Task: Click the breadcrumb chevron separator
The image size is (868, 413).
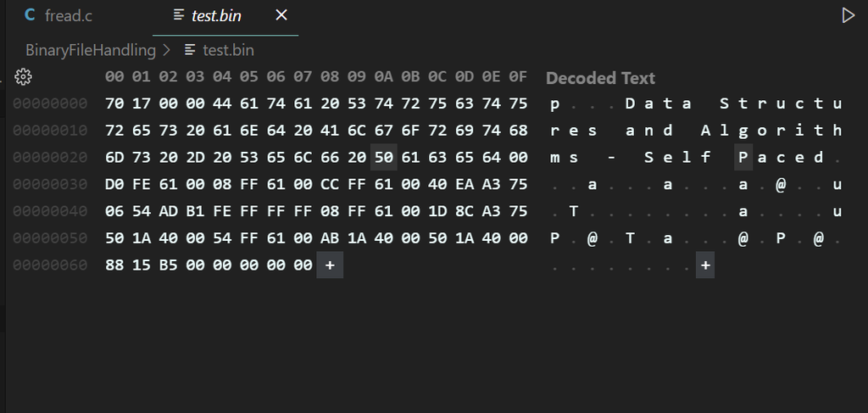Action: (167, 50)
